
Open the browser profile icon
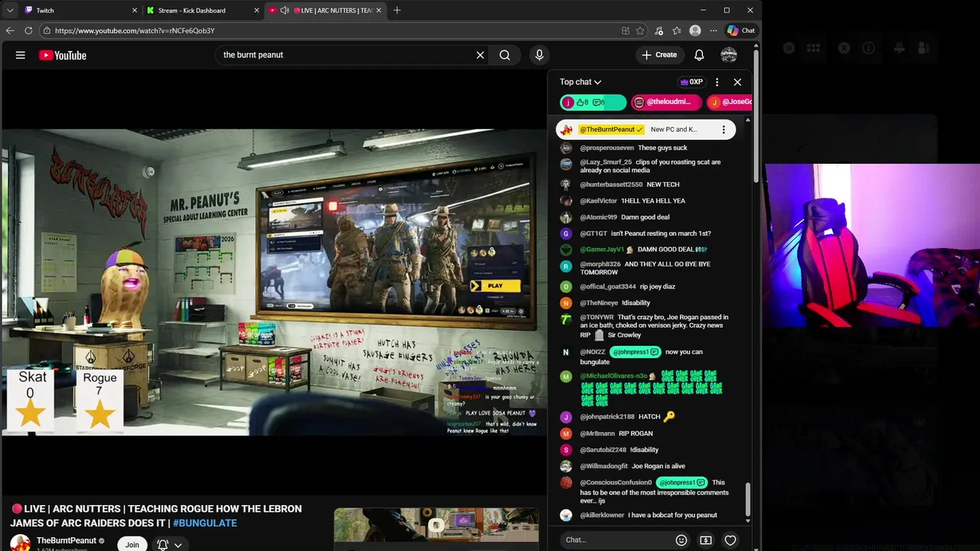pyautogui.click(x=695, y=31)
